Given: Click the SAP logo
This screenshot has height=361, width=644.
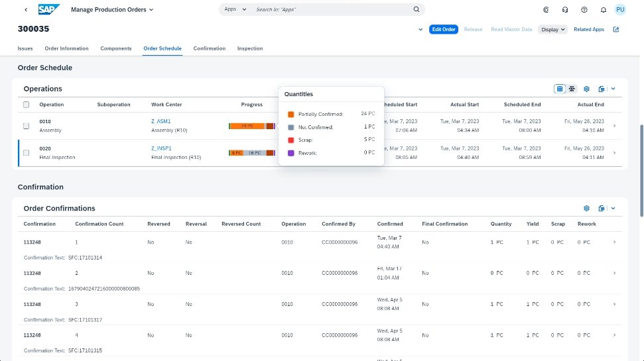Looking at the screenshot, I should pos(49,9).
